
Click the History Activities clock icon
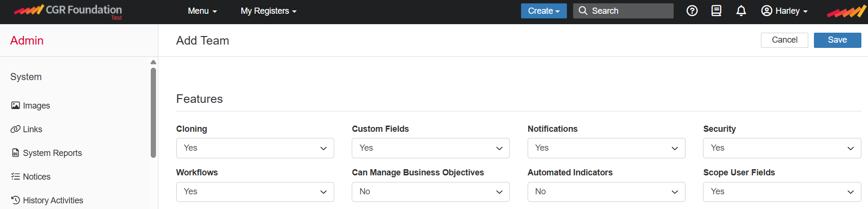coord(16,200)
